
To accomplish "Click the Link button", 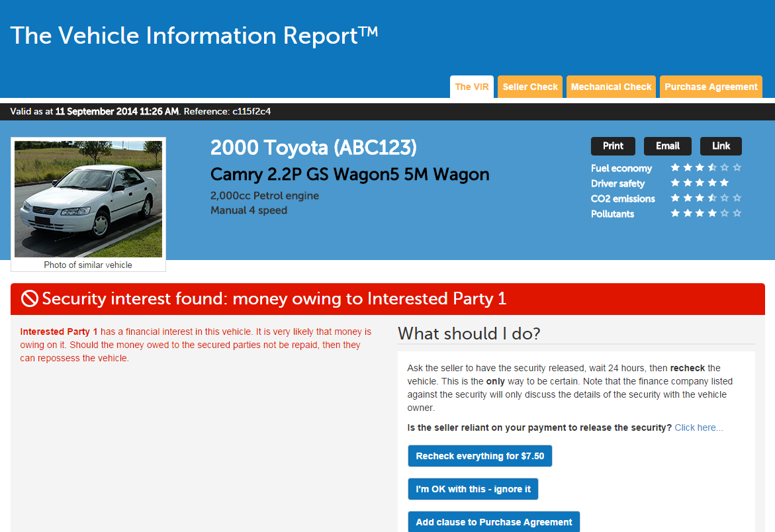I will pyautogui.click(x=721, y=146).
